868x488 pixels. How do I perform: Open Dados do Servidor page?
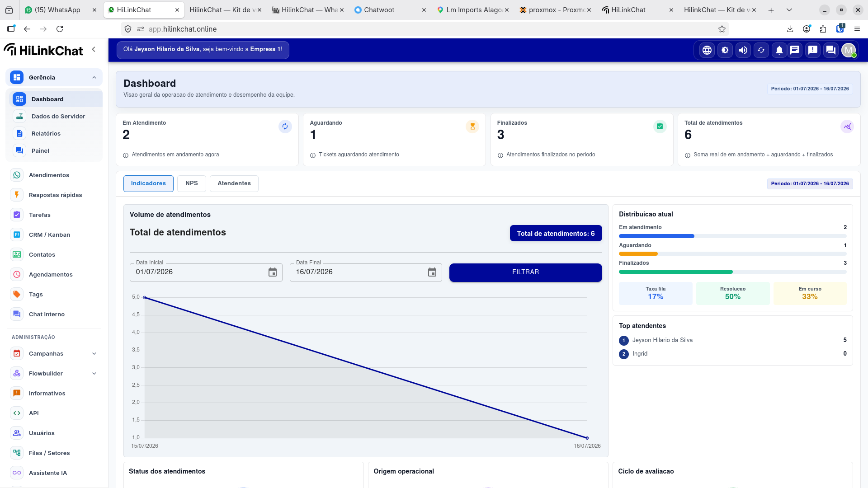click(x=56, y=116)
